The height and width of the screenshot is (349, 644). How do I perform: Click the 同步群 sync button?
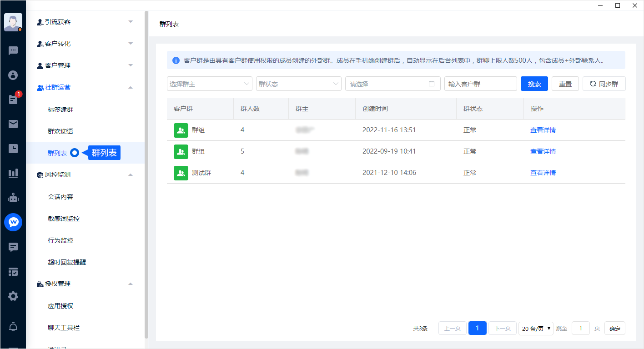click(x=604, y=84)
